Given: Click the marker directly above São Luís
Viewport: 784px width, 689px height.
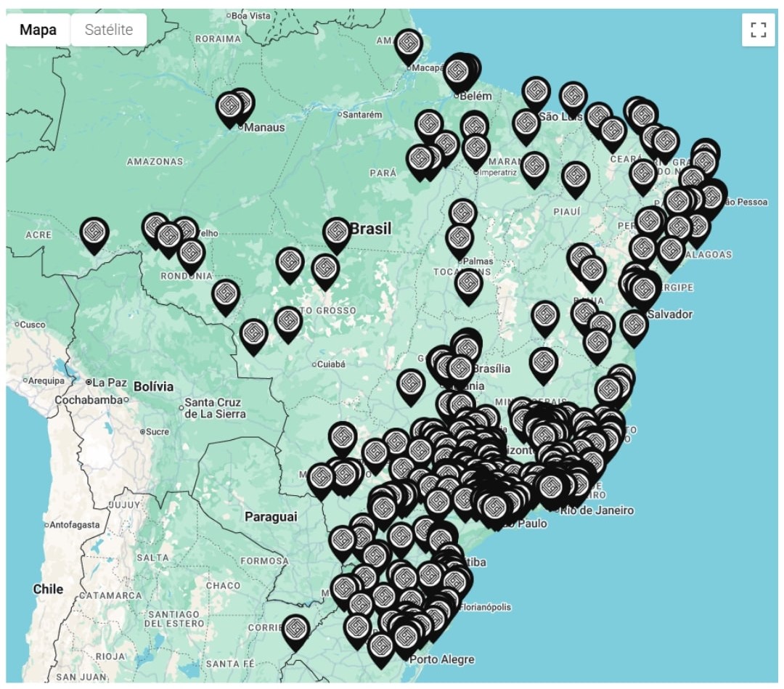Looking at the screenshot, I should click(x=536, y=92).
